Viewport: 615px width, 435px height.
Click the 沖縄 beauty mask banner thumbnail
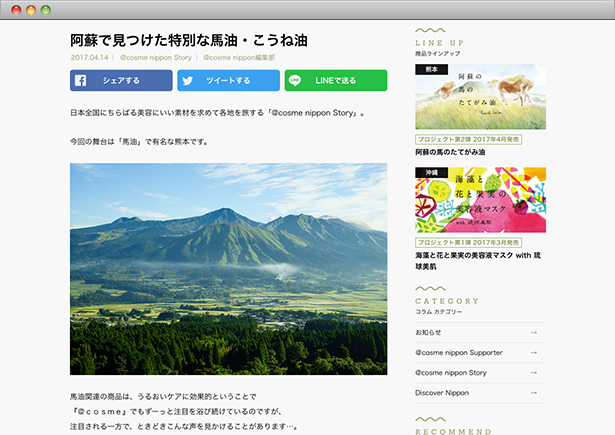pos(480,200)
